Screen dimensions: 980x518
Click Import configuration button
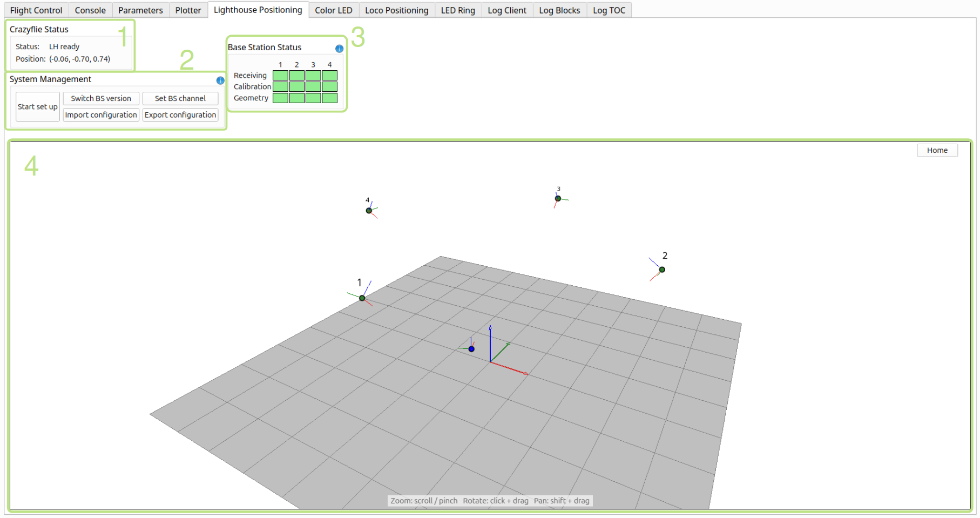pos(101,115)
